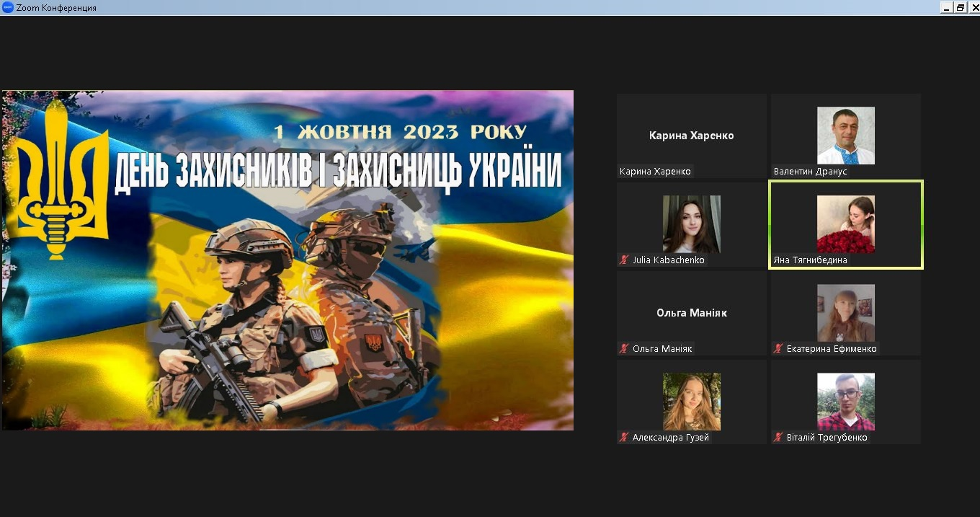Click name label Яна Тягнибедина
The width and height of the screenshot is (980, 517).
point(811,260)
